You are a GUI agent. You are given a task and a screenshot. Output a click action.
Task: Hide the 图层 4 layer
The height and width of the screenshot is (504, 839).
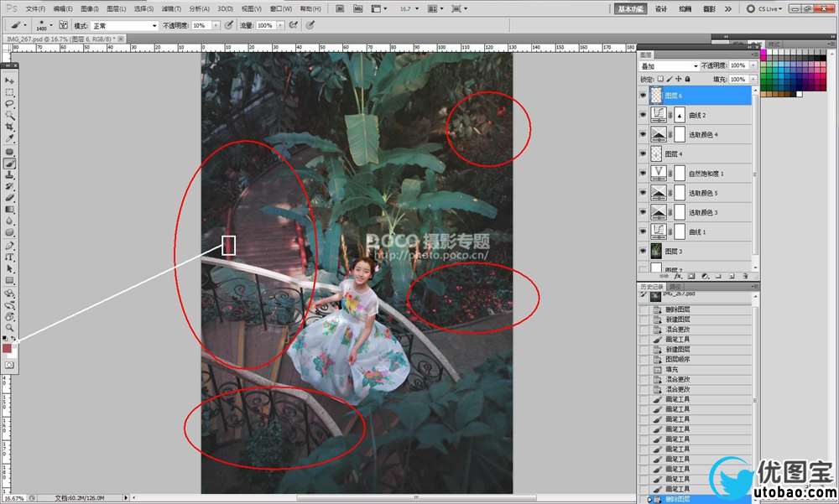click(643, 153)
